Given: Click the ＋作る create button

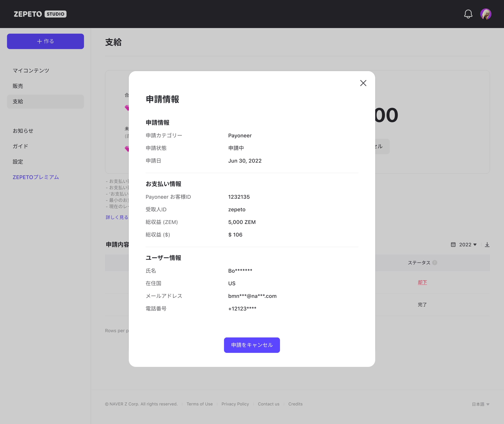Looking at the screenshot, I should (x=45, y=41).
